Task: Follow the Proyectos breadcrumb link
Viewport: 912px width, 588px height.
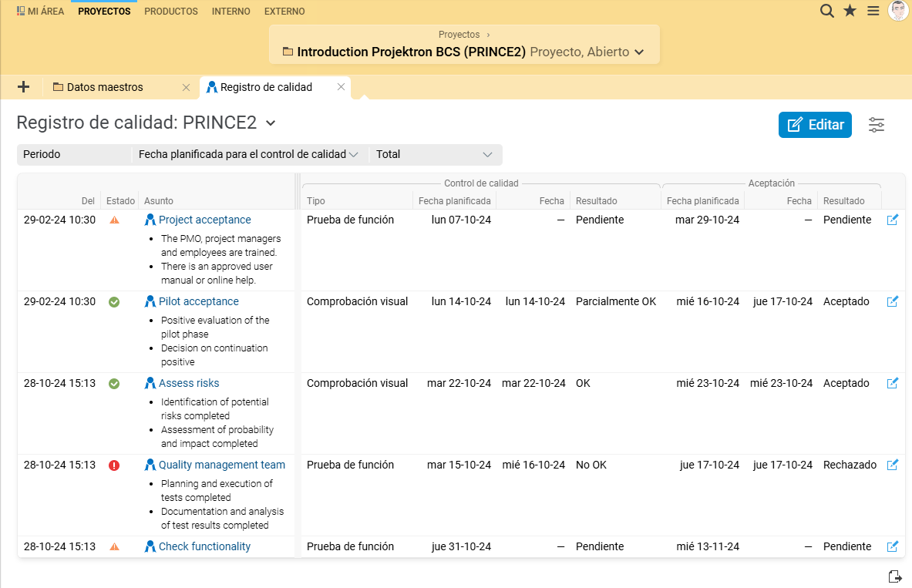Action: click(x=459, y=35)
